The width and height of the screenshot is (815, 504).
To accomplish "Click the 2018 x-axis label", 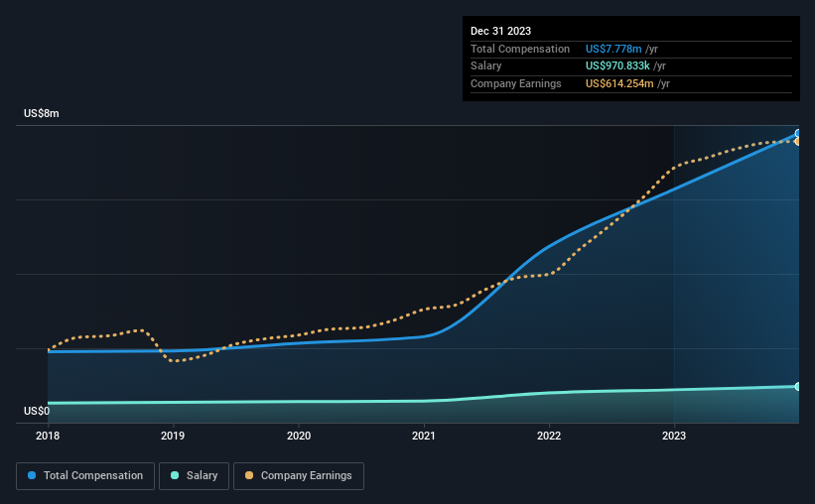I will coord(48,436).
